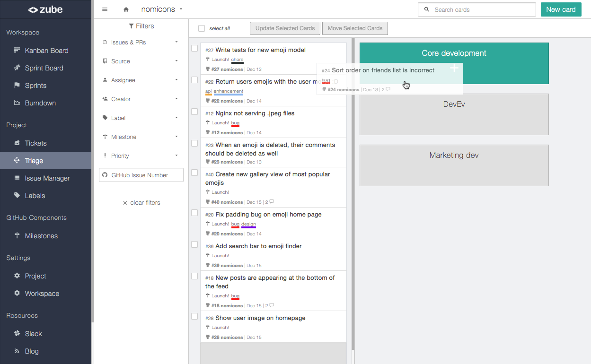Click the milestone icon on card #27
The image size is (591, 364).
(x=208, y=60)
